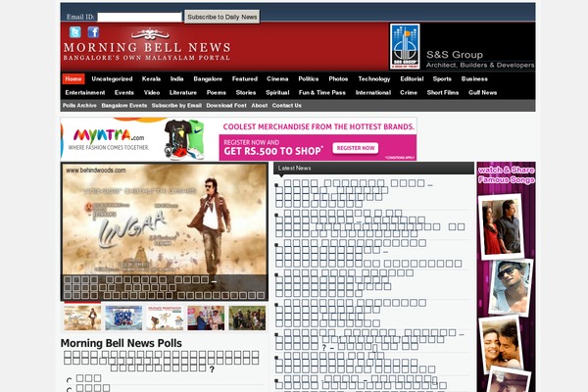Open the Crime category
Image resolution: width=588 pixels, height=392 pixels.
409,93
